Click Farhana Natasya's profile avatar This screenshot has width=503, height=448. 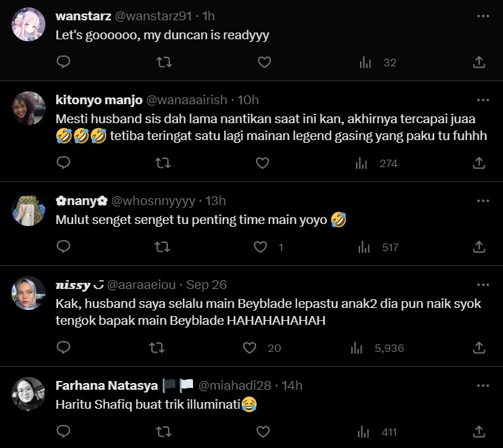click(28, 394)
